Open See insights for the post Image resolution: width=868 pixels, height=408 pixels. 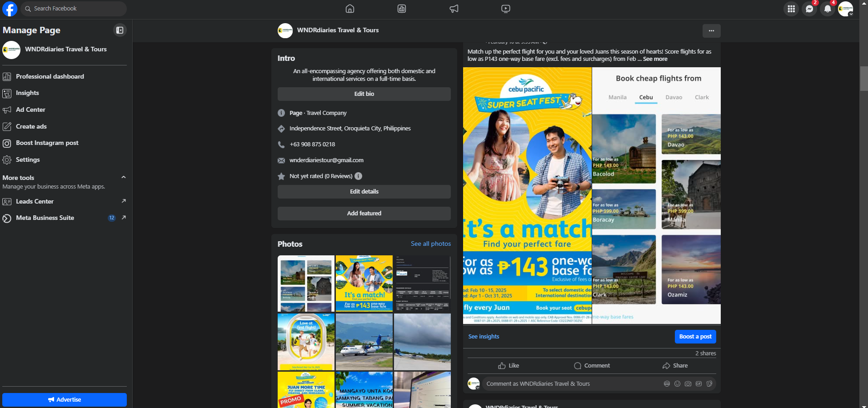484,337
